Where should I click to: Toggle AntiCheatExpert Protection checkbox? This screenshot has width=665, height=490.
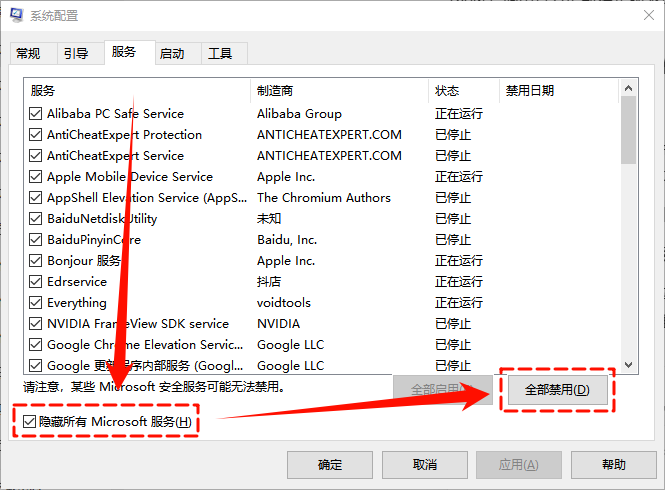tap(36, 134)
